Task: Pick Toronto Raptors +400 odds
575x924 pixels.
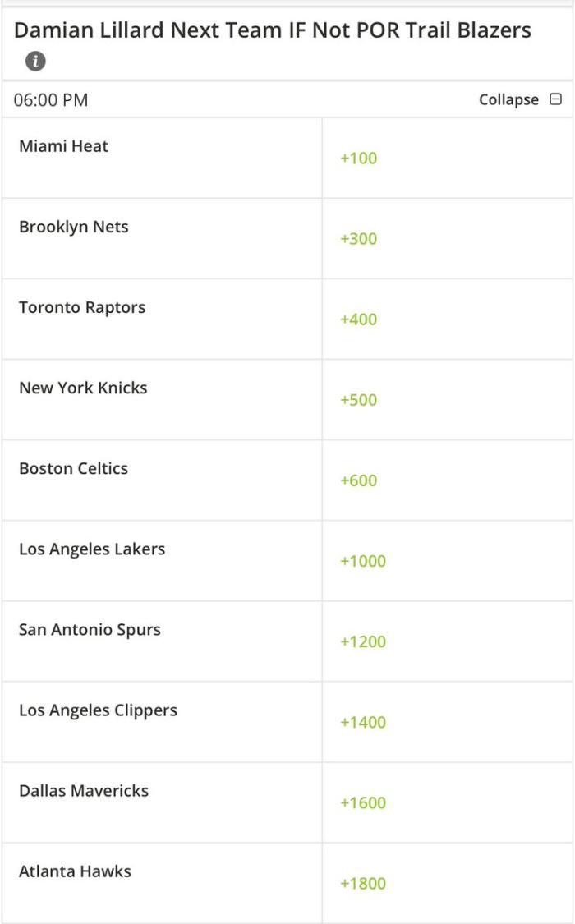Action: (359, 319)
